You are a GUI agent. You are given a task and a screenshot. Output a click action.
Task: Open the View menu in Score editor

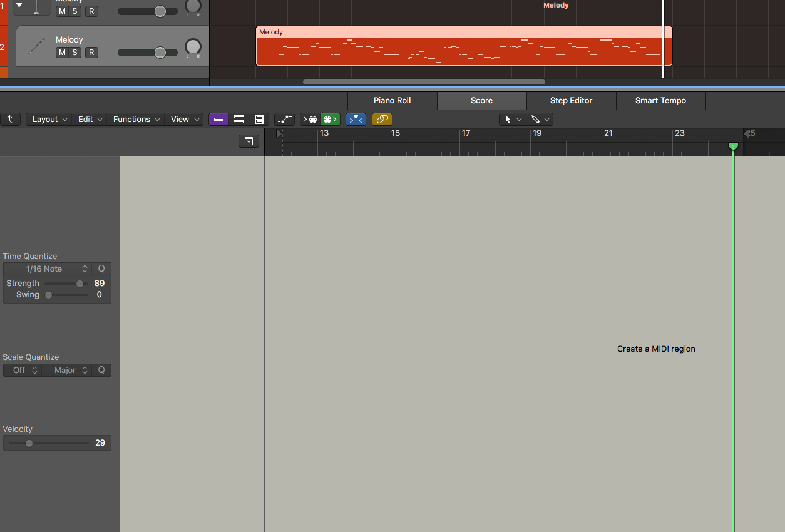(x=185, y=119)
